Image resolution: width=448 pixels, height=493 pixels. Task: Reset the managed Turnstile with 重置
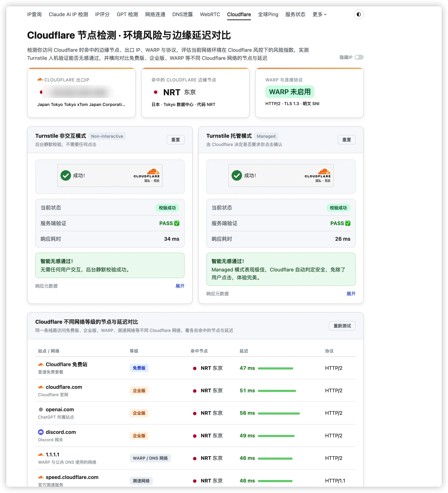tap(346, 140)
